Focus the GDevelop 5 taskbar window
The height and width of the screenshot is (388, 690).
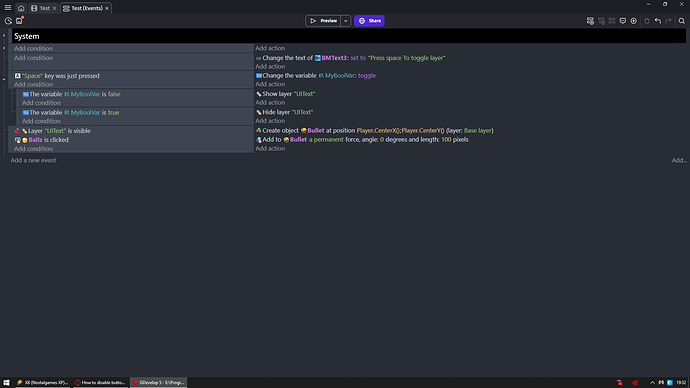(x=158, y=382)
